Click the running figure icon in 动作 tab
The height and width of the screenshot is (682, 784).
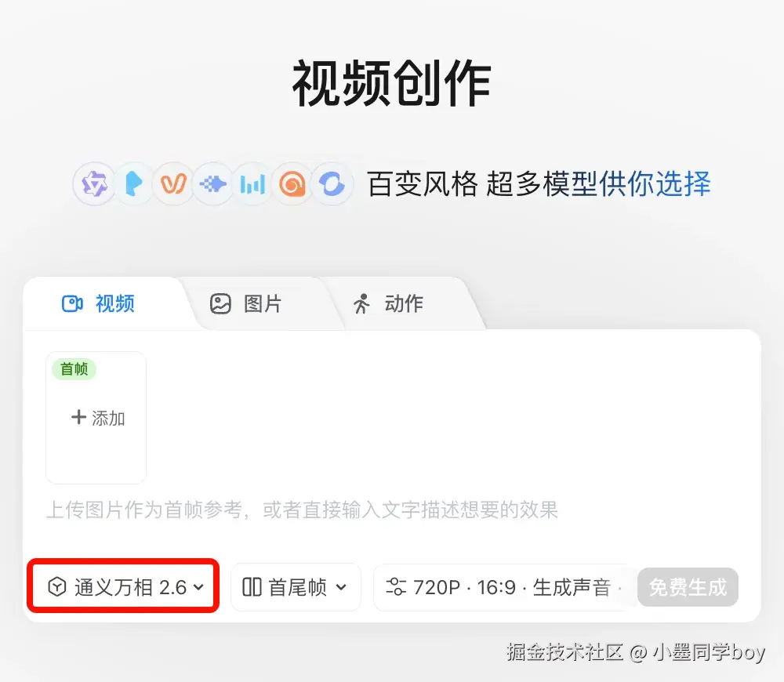(361, 303)
